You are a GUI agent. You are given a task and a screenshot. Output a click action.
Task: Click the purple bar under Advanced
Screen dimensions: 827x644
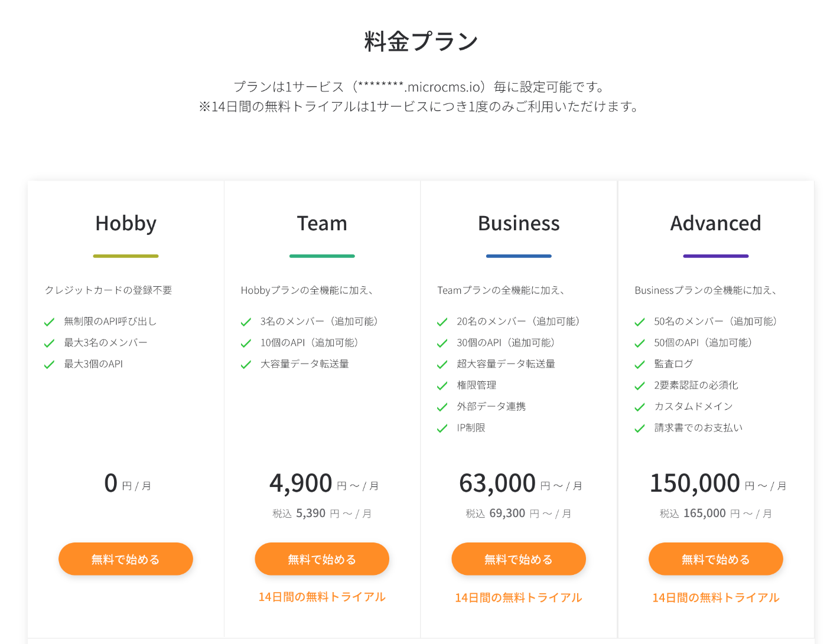tap(715, 256)
